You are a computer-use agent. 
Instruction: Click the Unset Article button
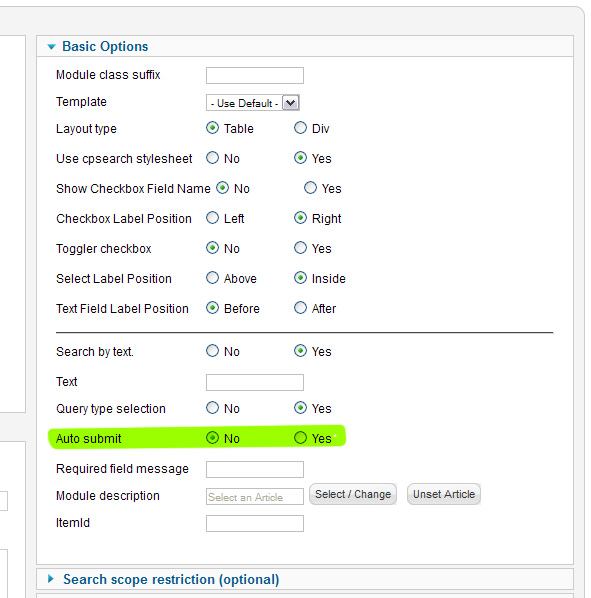[443, 494]
